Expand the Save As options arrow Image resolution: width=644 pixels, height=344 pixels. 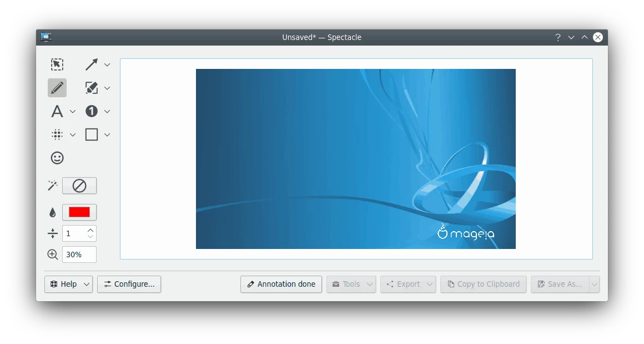(594, 284)
